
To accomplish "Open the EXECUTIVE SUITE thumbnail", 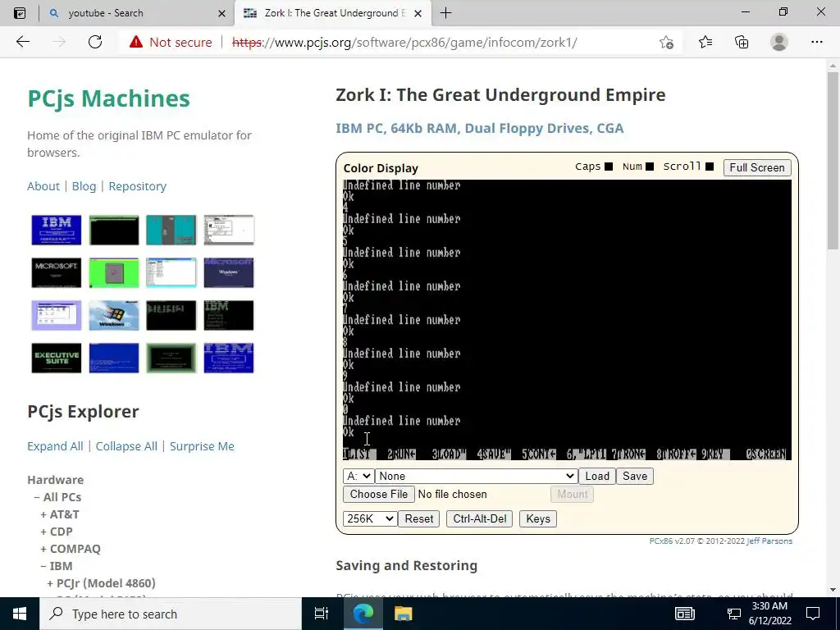I will [57, 358].
